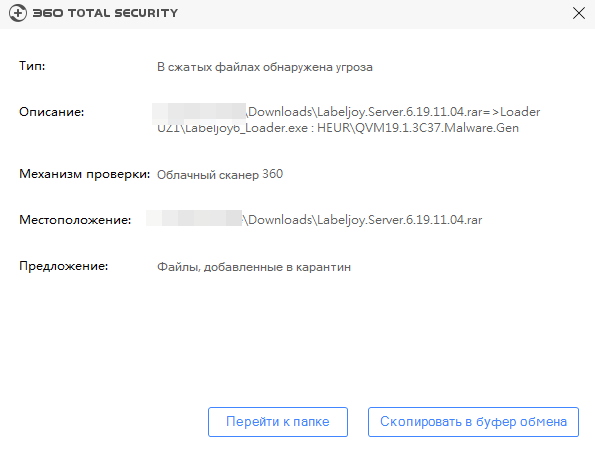This screenshot has height=455, width=595.
Task: Click the Файлы, добавленные в карантин text
Action: tap(254, 267)
